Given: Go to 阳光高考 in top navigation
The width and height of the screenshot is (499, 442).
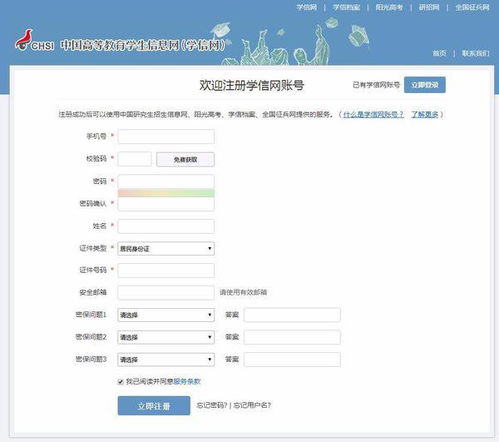Looking at the screenshot, I should (389, 7).
